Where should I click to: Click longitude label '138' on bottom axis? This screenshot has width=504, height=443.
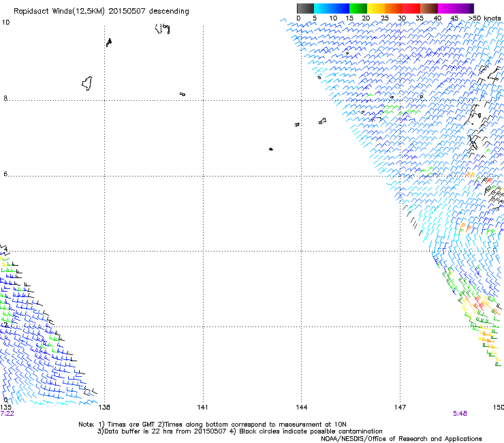pyautogui.click(x=104, y=408)
